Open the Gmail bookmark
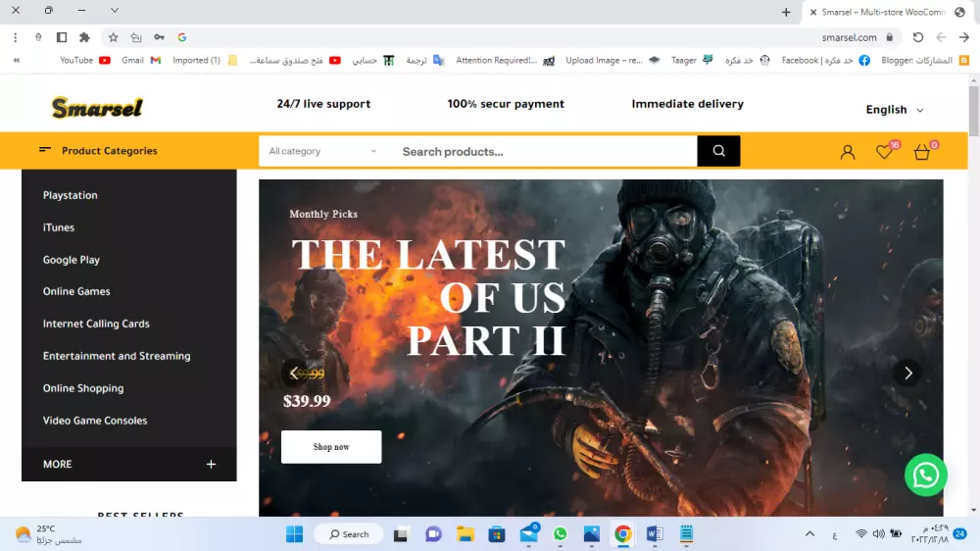Screen dimensions: 980x551 point(141,61)
